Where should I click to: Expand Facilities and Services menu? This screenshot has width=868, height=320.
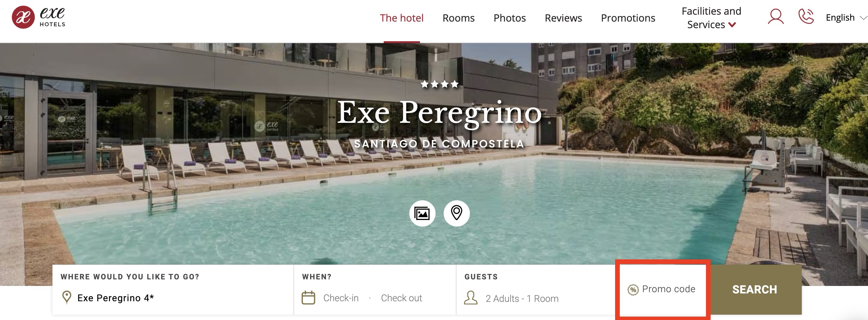pyautogui.click(x=711, y=18)
